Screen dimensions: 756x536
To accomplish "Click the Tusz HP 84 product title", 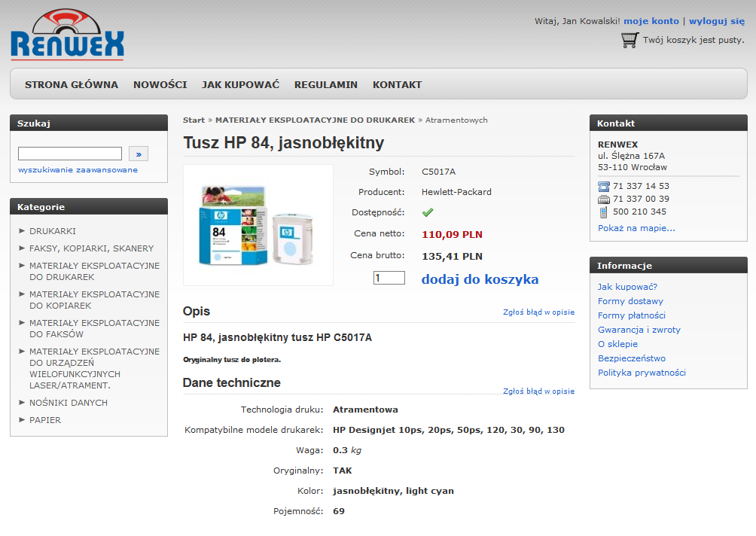I will 283,143.
